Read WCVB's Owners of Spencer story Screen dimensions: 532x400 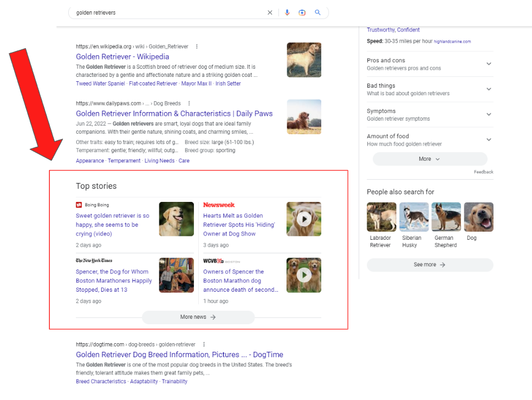(241, 281)
